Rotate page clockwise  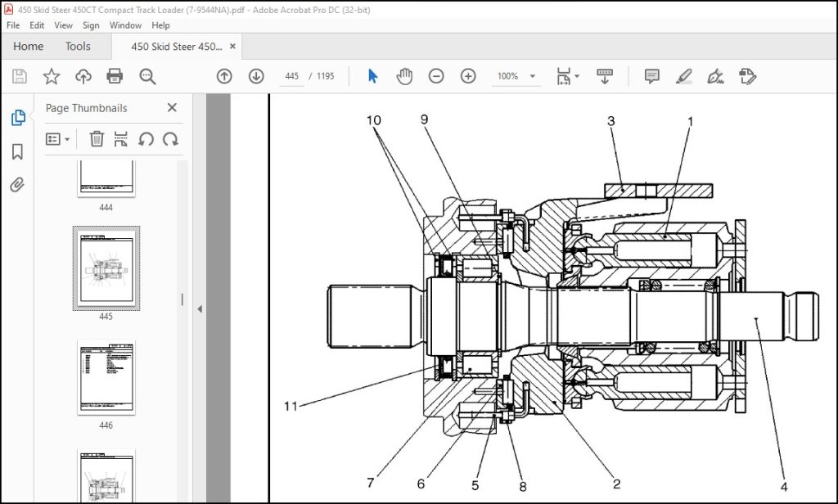(x=170, y=139)
